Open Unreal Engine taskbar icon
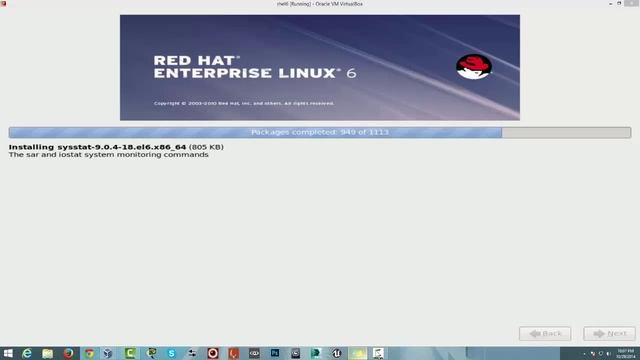 pyautogui.click(x=336, y=353)
